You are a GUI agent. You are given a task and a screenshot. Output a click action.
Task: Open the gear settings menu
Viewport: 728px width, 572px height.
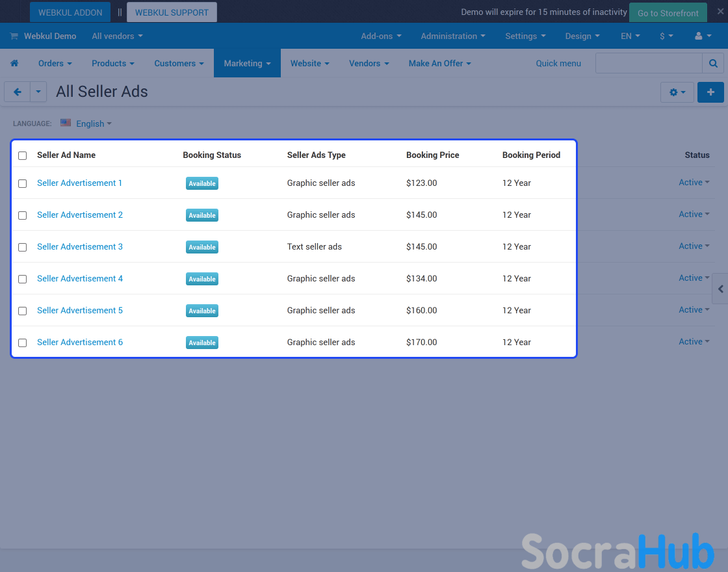coord(677,92)
